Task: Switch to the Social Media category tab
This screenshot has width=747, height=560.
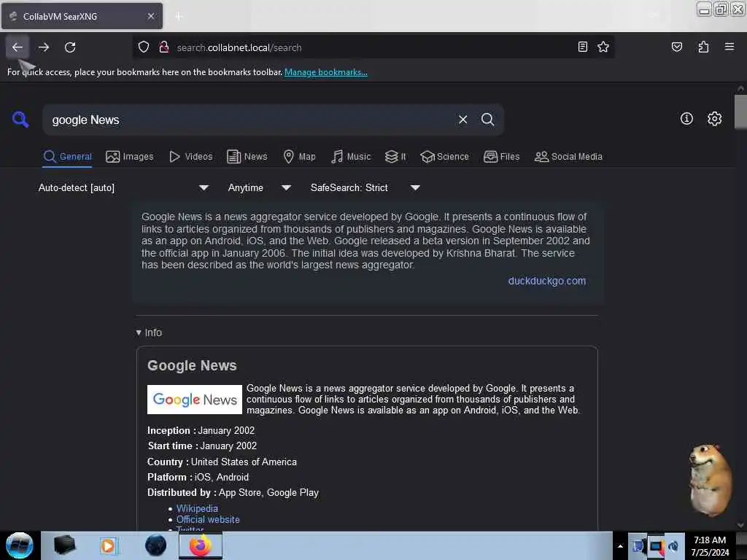Action: [568, 157]
